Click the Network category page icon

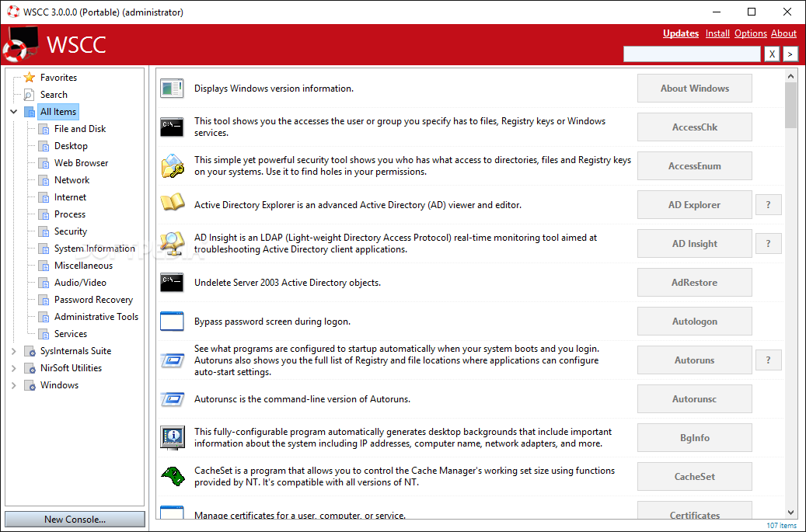44,180
